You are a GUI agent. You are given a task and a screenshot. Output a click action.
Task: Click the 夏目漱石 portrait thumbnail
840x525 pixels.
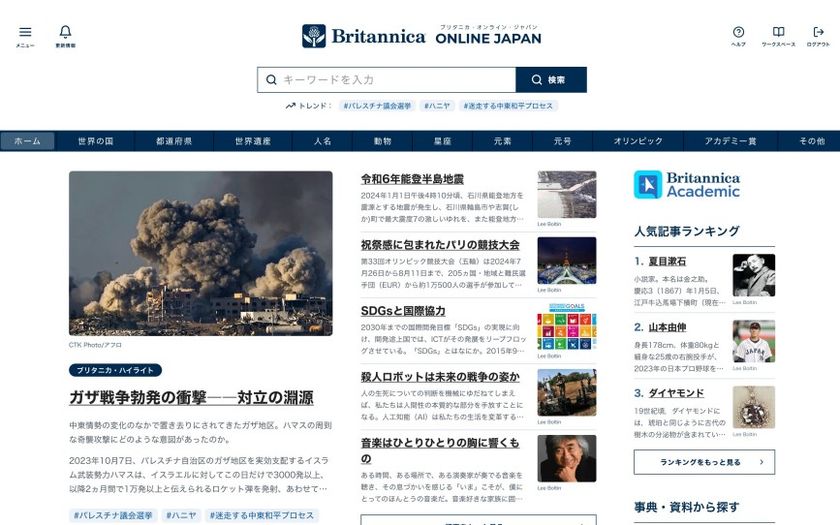pyautogui.click(x=754, y=275)
